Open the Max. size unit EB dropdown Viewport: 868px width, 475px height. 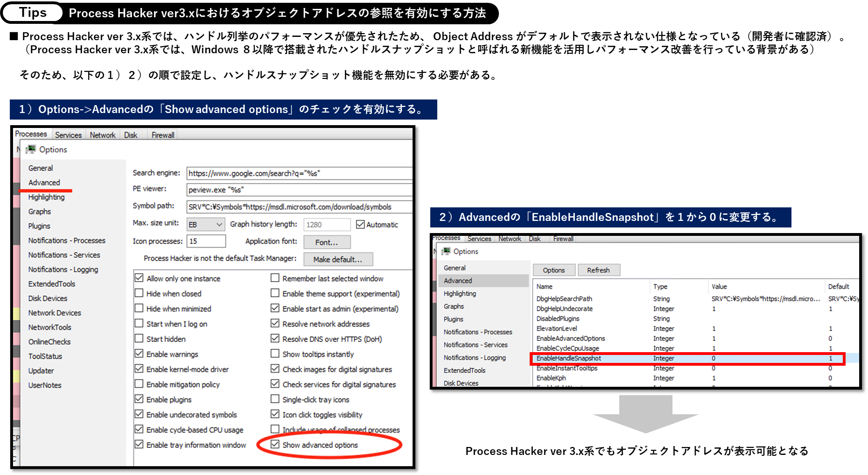(x=206, y=225)
